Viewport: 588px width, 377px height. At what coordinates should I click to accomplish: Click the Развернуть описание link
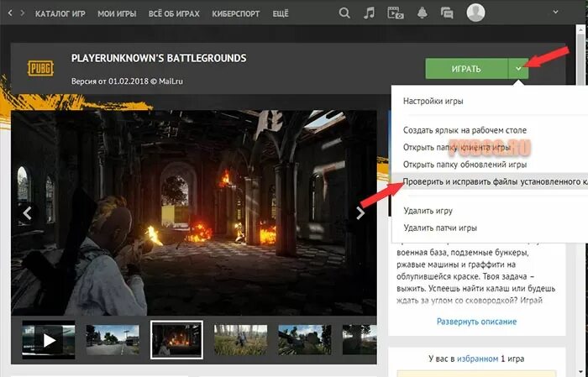476,322
